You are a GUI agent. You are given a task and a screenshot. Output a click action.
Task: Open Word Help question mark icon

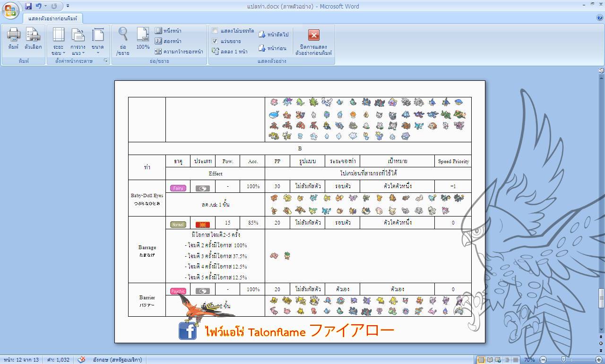600,17
